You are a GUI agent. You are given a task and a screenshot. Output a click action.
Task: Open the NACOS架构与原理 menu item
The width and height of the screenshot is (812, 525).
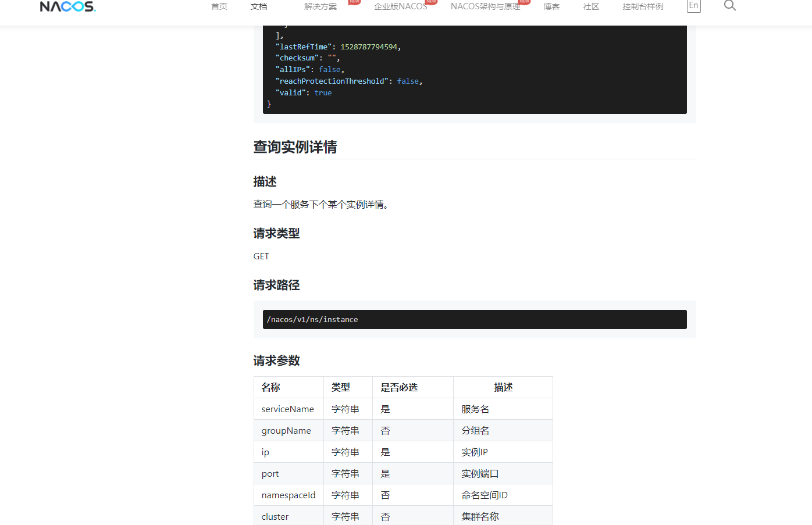point(486,6)
